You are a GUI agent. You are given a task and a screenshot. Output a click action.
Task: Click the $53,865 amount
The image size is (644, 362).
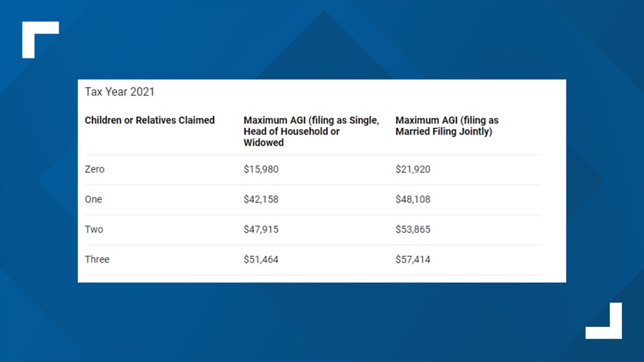pyautogui.click(x=413, y=229)
